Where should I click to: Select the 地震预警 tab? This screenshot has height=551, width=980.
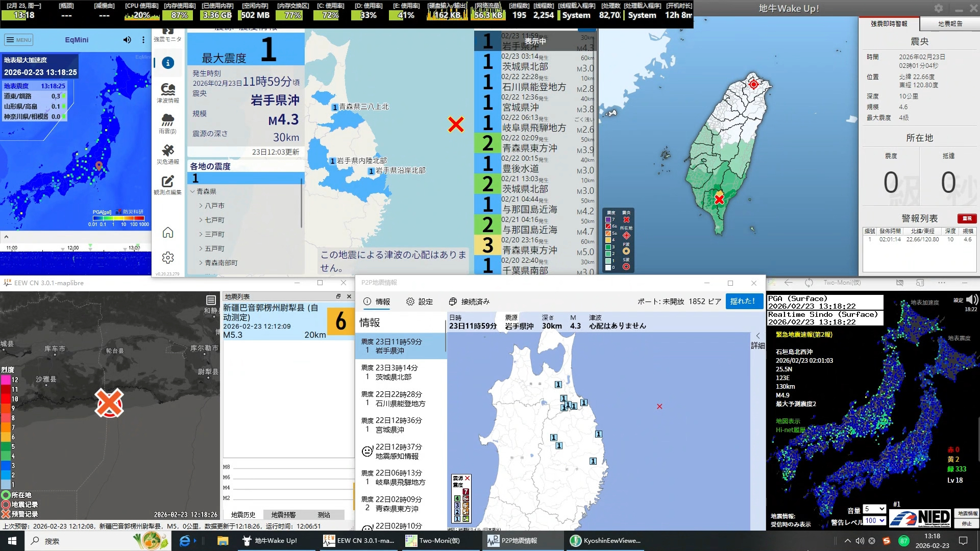click(x=283, y=515)
